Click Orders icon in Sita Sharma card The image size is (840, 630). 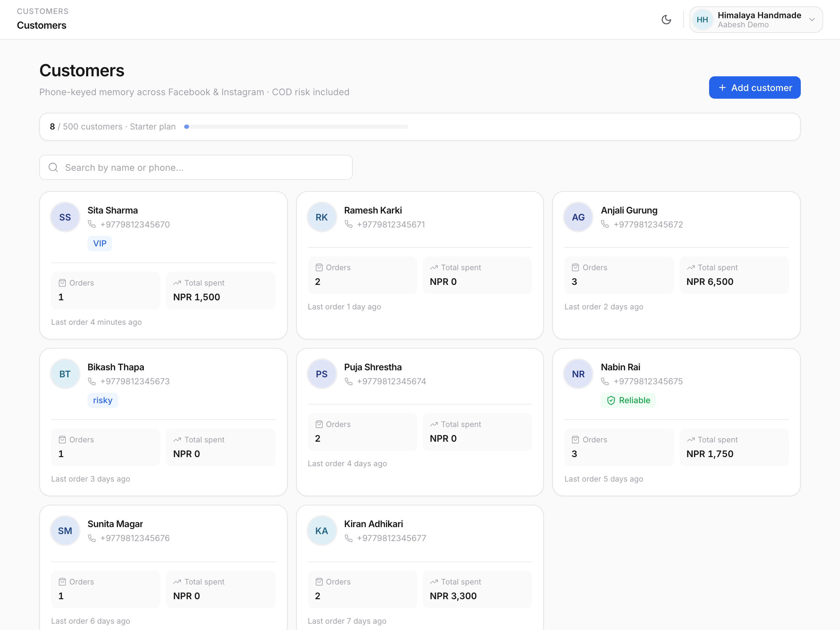[x=62, y=283]
